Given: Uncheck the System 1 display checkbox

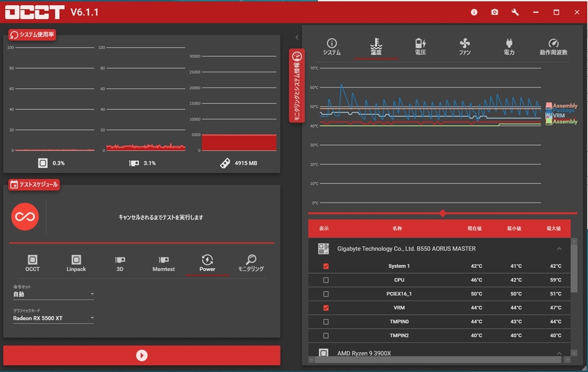Looking at the screenshot, I should (326, 266).
